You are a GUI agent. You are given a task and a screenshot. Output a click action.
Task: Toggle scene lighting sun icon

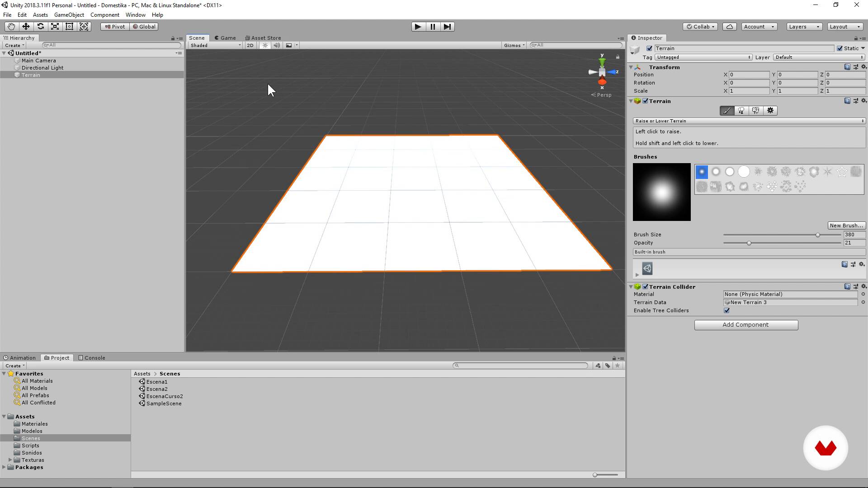pyautogui.click(x=265, y=45)
